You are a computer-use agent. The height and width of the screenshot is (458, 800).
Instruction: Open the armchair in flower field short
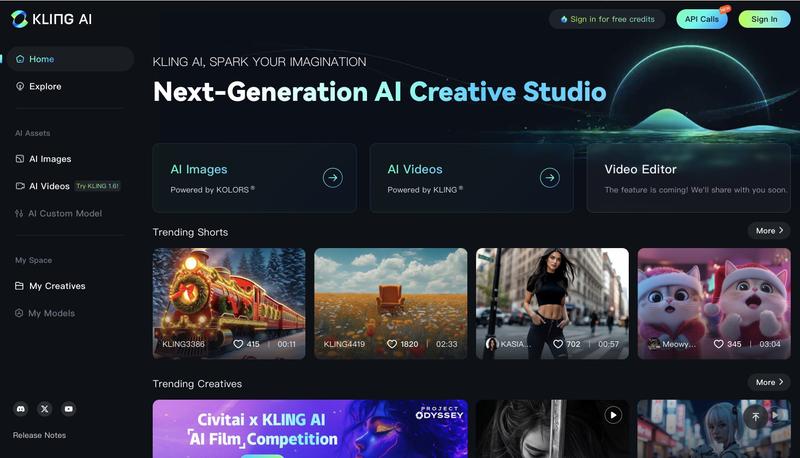391,304
